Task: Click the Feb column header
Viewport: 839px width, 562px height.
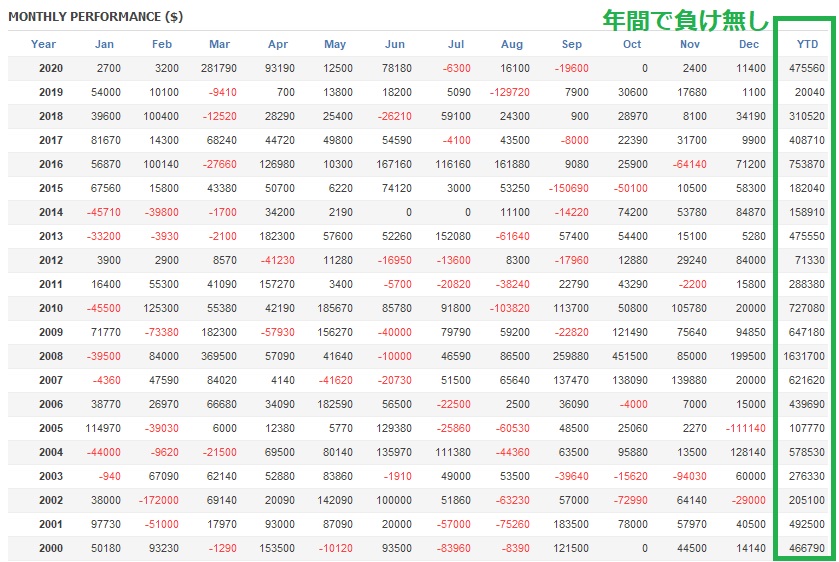Action: coord(162,44)
